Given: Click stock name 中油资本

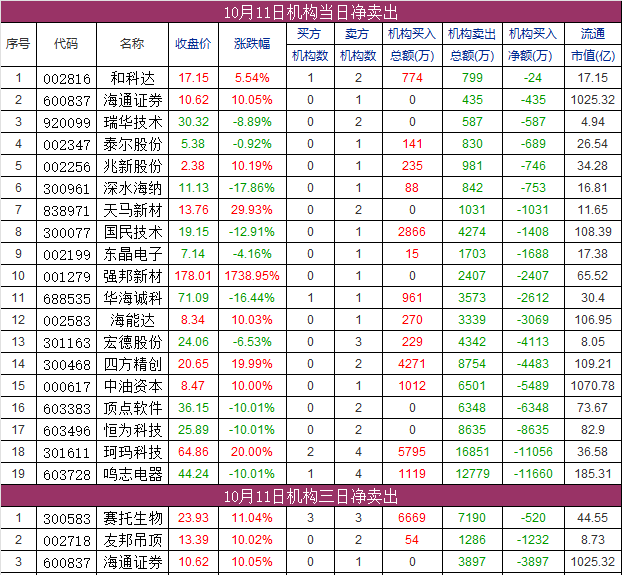Looking at the screenshot, I should pos(132,386).
